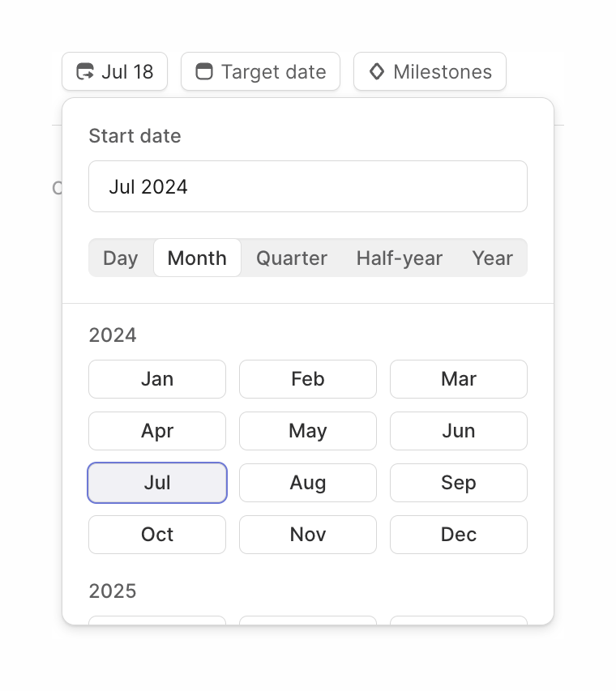
Task: Open the Milestones button
Action: pyautogui.click(x=430, y=71)
